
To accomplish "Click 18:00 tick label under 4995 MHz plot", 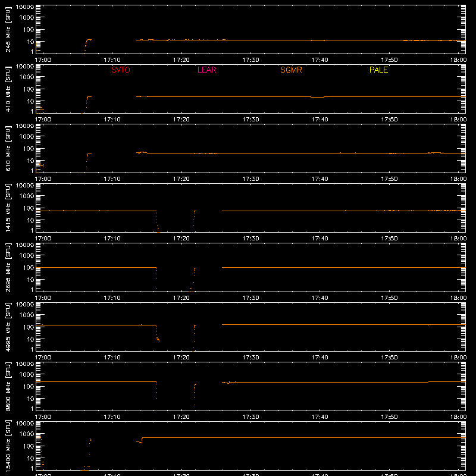I will click(458, 358).
